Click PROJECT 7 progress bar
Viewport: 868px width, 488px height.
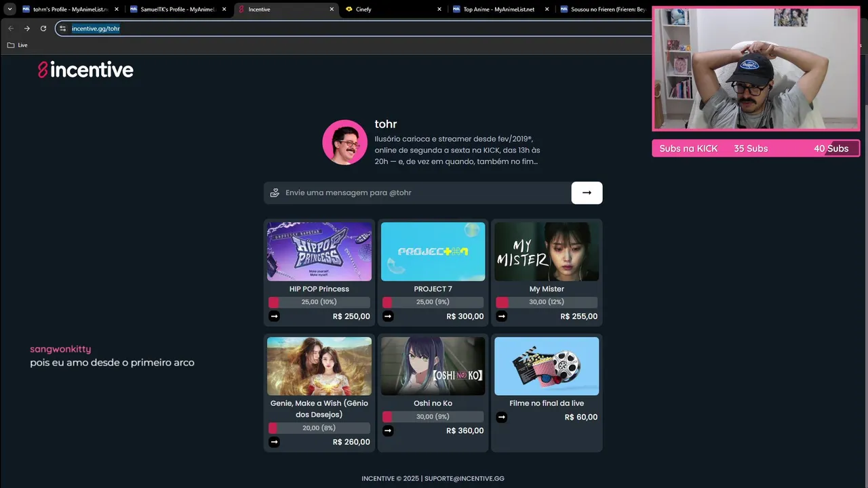click(433, 302)
